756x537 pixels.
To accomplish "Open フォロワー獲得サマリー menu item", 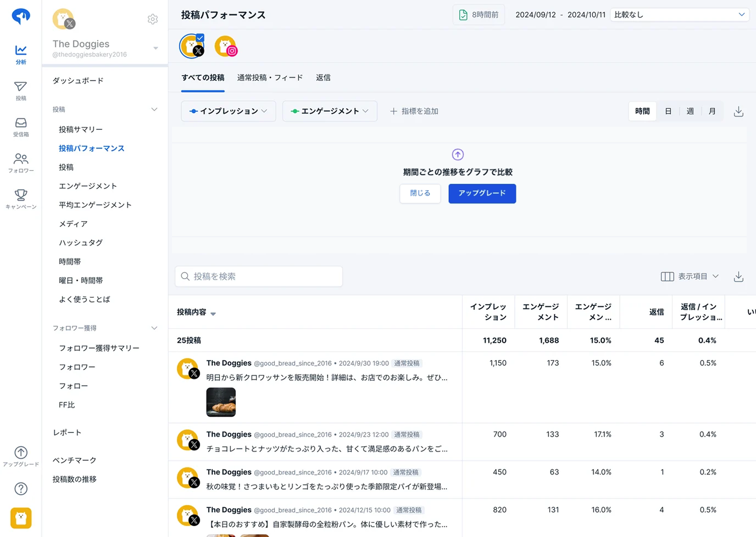I will (99, 348).
